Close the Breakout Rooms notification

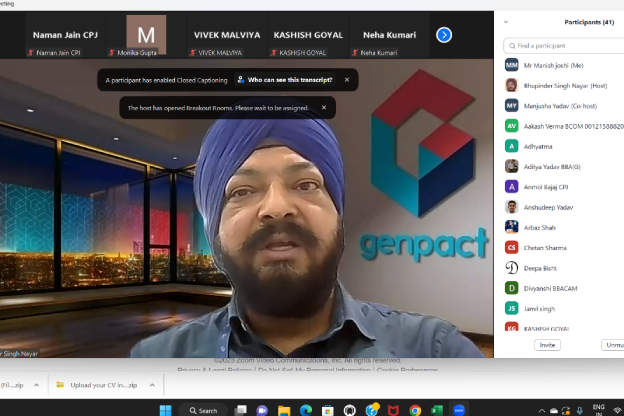click(x=323, y=107)
